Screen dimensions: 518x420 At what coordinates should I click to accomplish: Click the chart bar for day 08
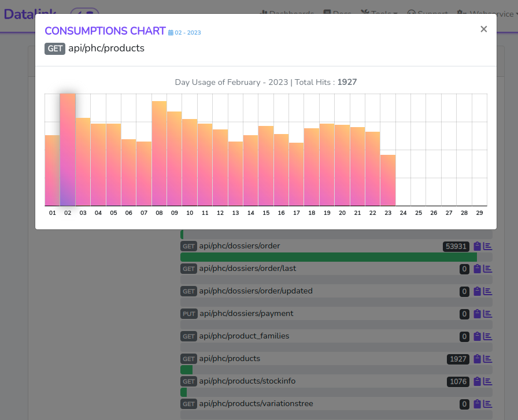[x=159, y=154]
